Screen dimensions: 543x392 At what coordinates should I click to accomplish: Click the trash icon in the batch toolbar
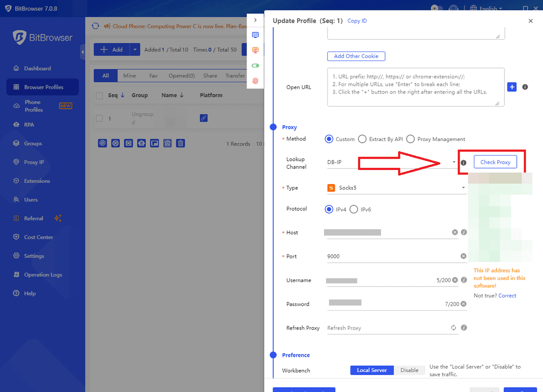(181, 143)
